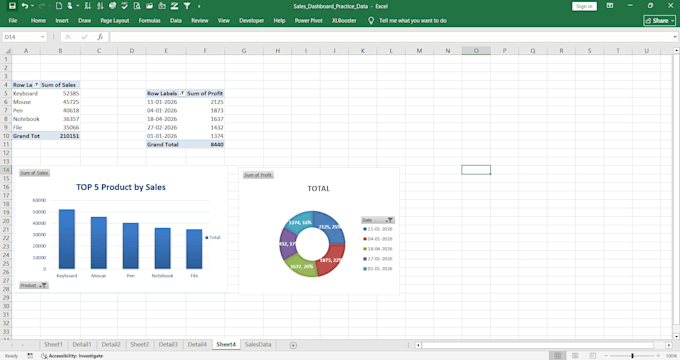Click the TOP 5 Product by Sales title
680x360 pixels.
[121, 187]
